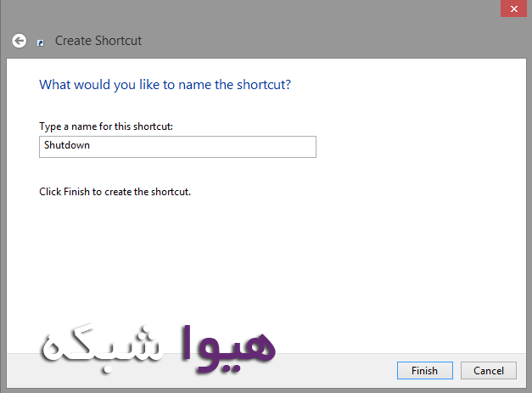Click the "Click Finish to create the shortcut." text
The image size is (532, 393).
[x=115, y=192]
